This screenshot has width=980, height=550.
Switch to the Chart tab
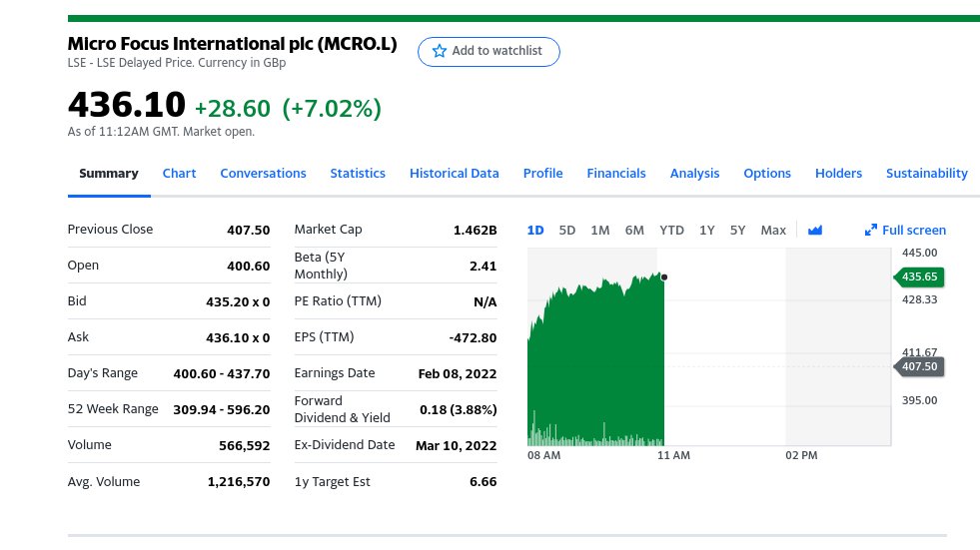[x=180, y=174]
